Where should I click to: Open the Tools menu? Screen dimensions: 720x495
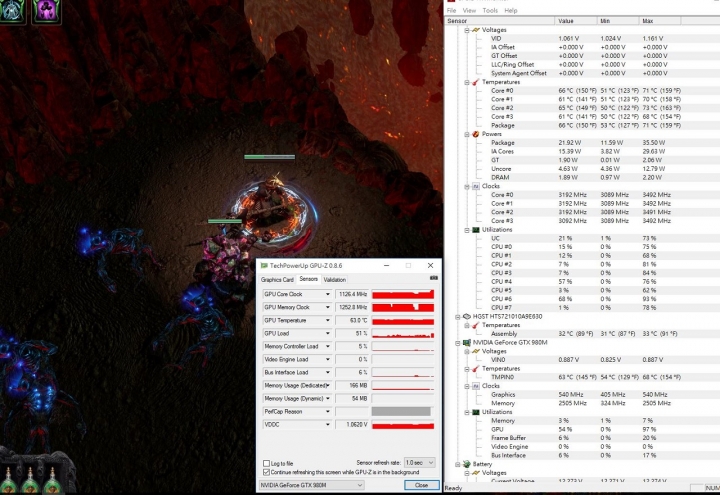(490, 10)
